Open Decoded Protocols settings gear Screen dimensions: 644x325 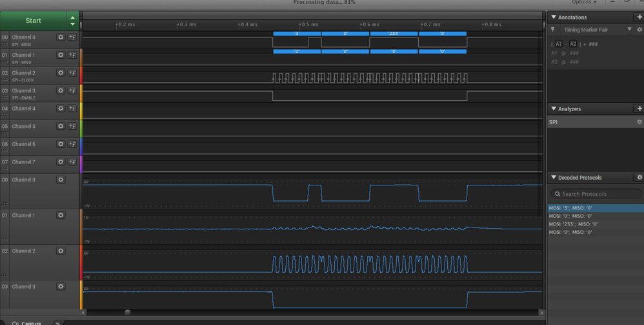pos(639,177)
